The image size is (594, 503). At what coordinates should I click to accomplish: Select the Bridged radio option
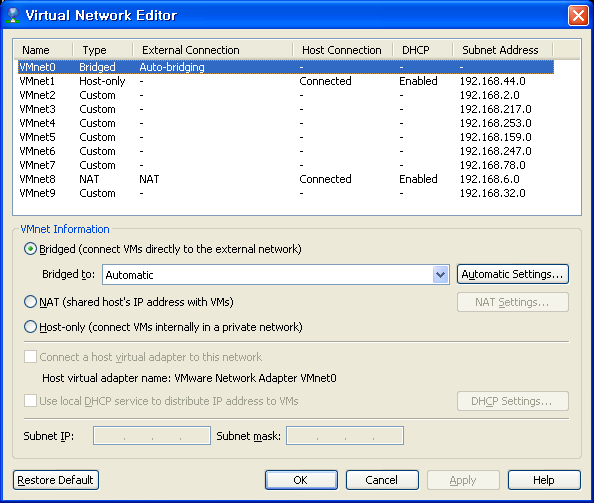coord(30,249)
